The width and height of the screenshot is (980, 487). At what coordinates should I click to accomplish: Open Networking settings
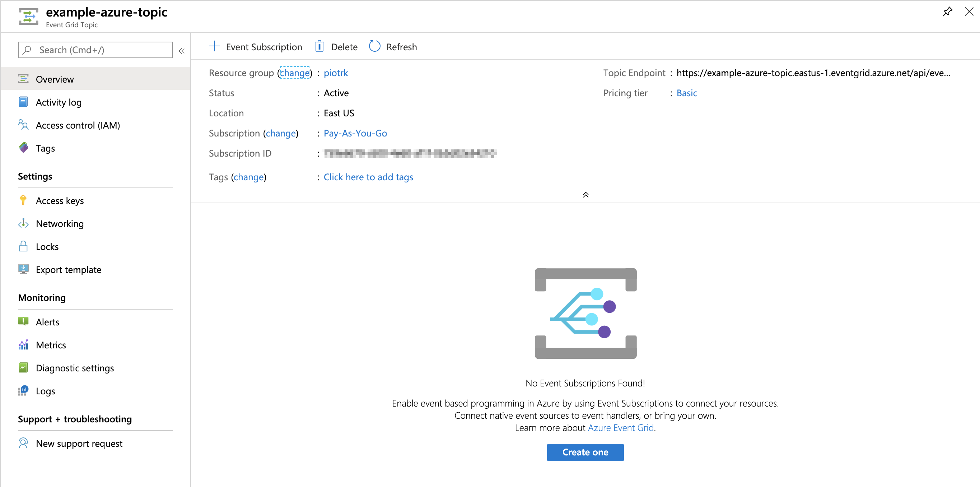point(60,224)
